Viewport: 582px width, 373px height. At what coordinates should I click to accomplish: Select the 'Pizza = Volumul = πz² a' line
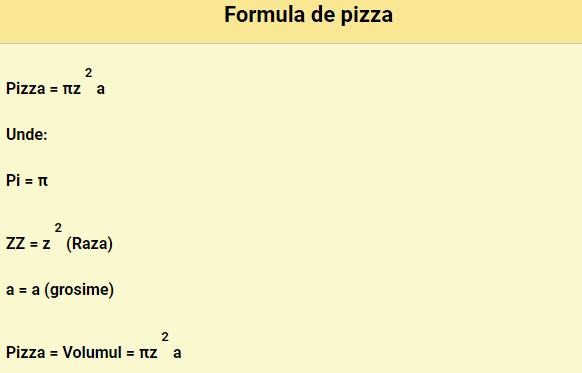pyautogui.click(x=94, y=346)
